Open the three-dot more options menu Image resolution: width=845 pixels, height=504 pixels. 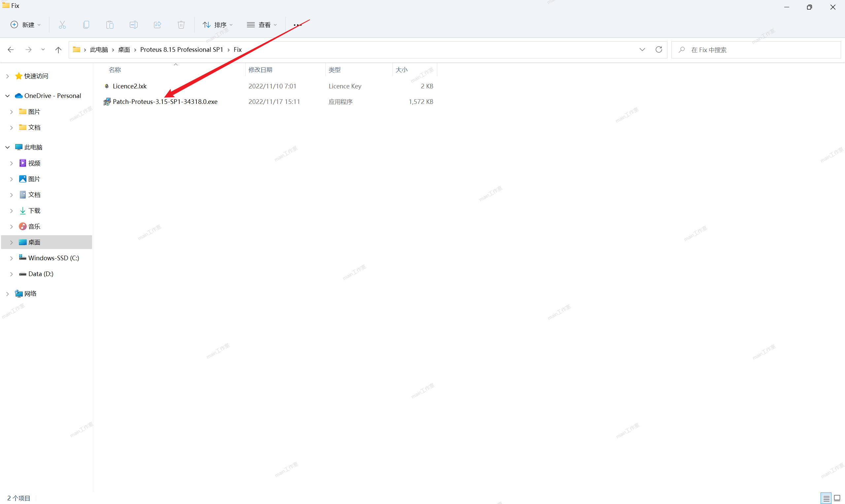(x=298, y=25)
